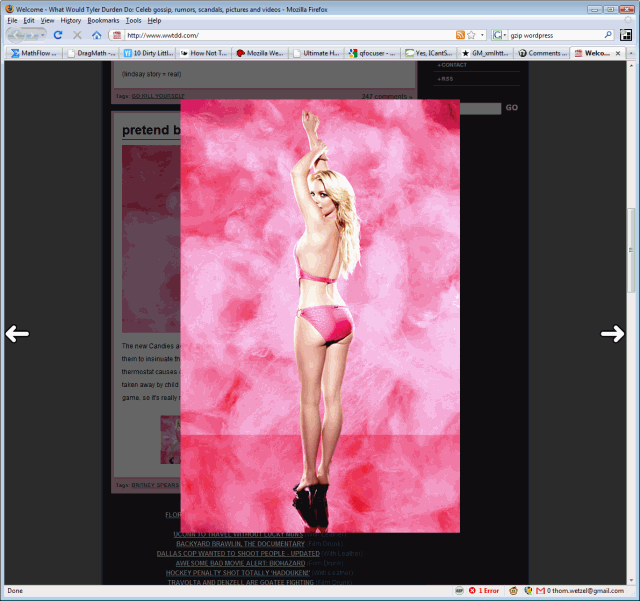Screen dimensions: 640x601
Task: Open the list all tabs dropdown
Action: [631, 53]
